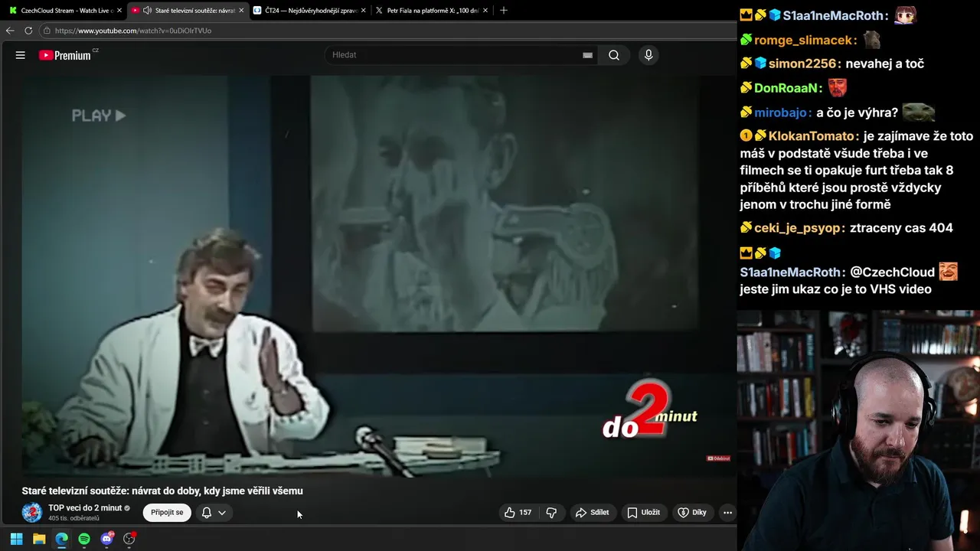Open Spotify from taskbar
The image size is (980, 551).
(x=84, y=539)
